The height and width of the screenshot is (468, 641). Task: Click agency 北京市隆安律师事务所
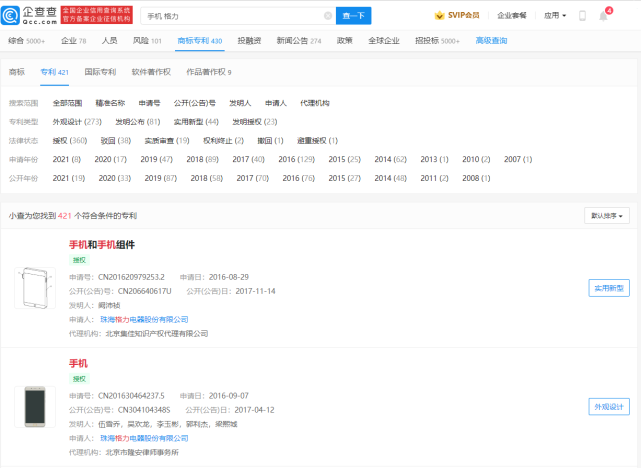tap(142, 452)
